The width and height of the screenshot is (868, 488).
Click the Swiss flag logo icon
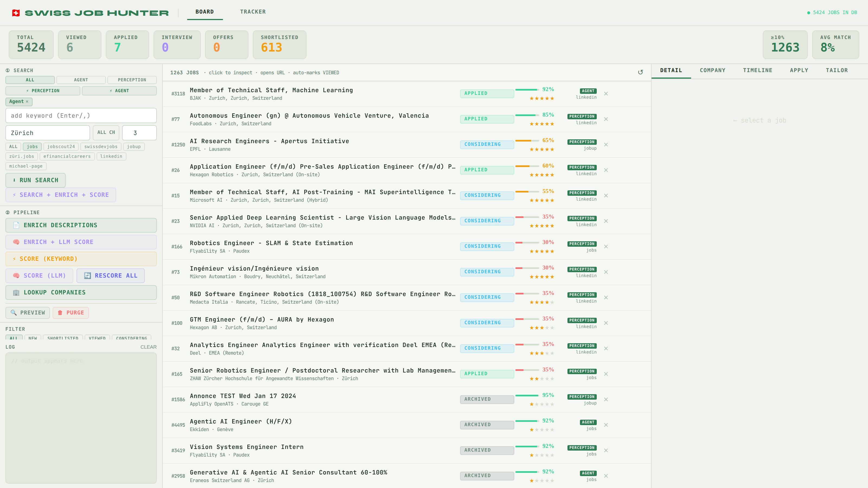(16, 13)
